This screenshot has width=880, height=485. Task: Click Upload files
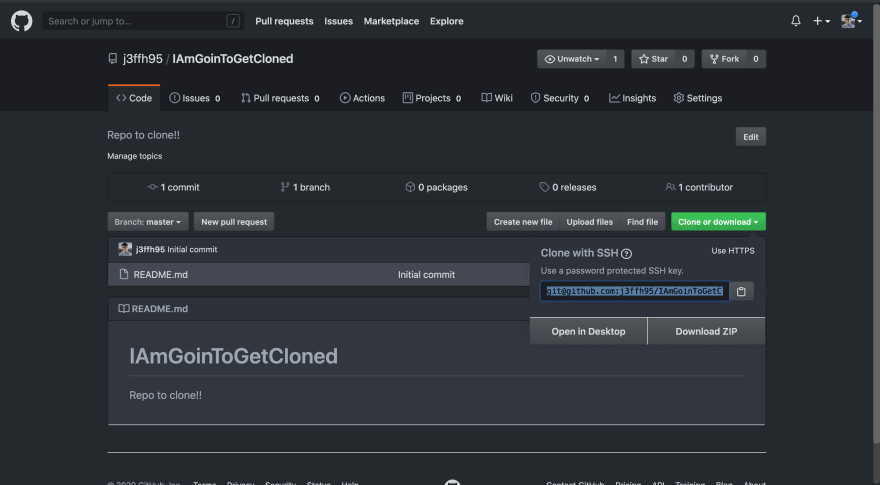pyautogui.click(x=589, y=222)
